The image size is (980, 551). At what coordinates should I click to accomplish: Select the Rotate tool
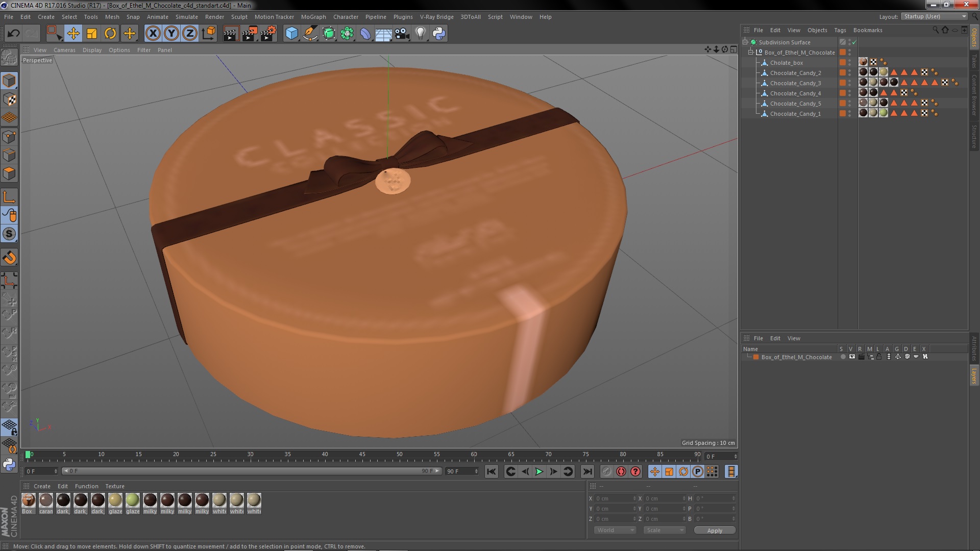click(110, 34)
